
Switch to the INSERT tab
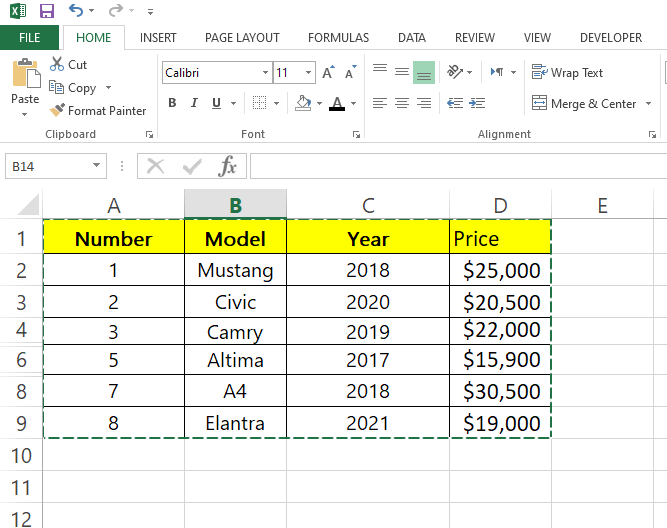158,37
